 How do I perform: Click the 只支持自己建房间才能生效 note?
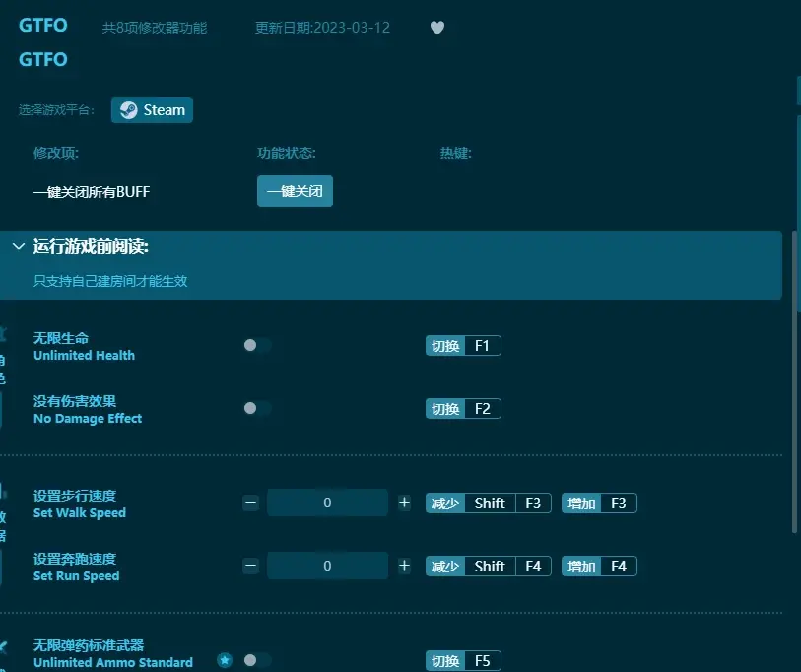[x=110, y=281]
